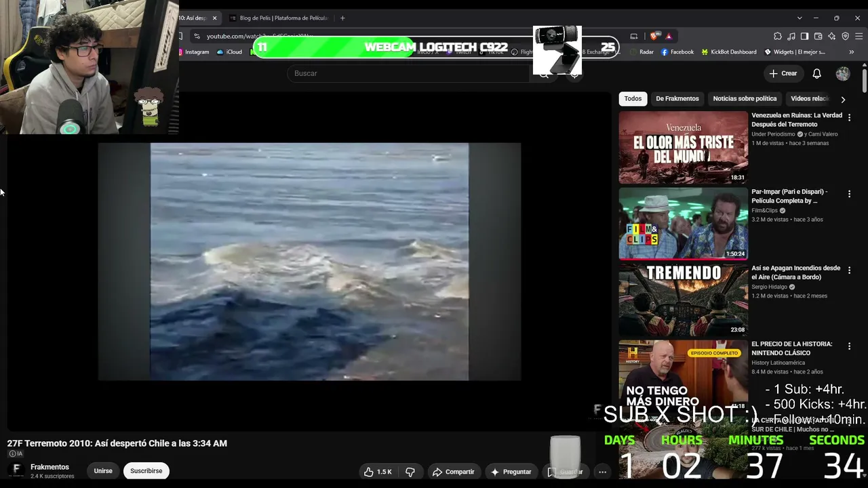Open Par-Impar (Pari e Dispari) title
868x488 pixels.
pos(789,197)
